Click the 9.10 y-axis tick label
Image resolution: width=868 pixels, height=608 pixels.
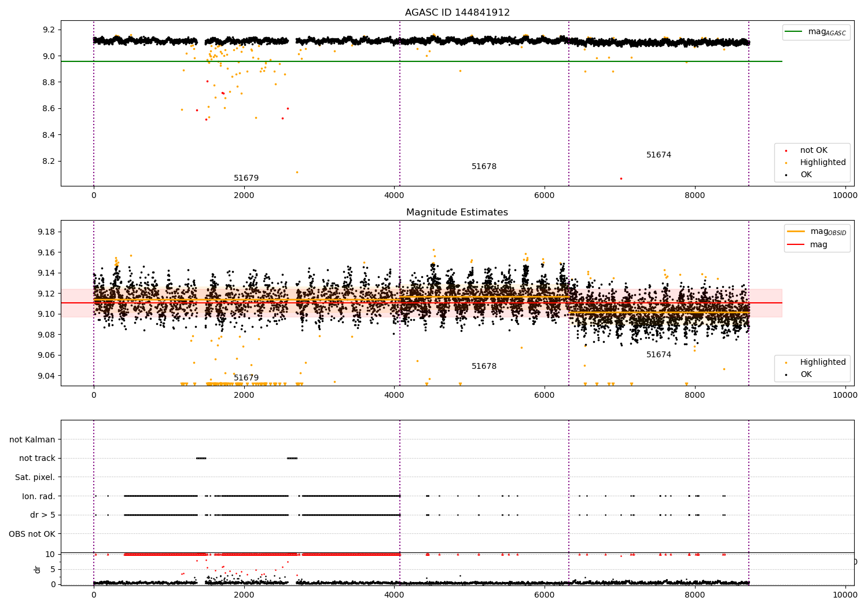[47, 314]
